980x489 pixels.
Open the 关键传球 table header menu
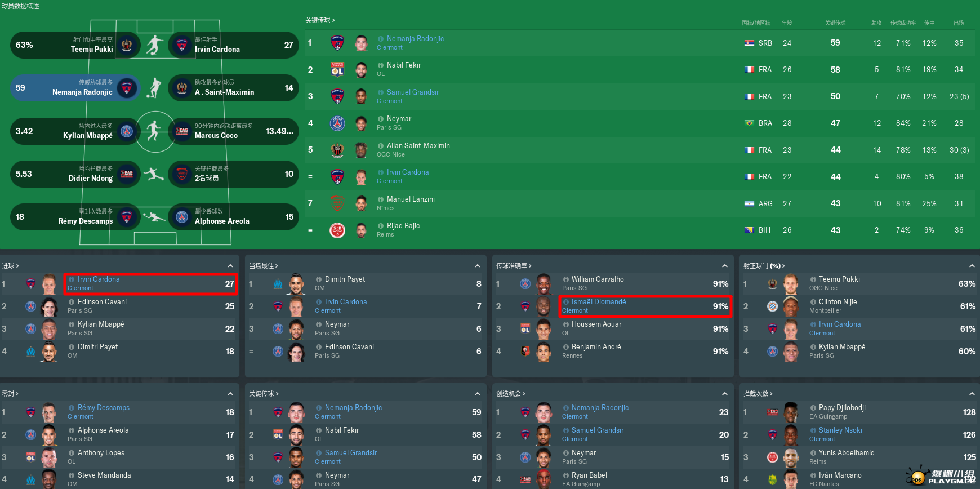coord(320,20)
